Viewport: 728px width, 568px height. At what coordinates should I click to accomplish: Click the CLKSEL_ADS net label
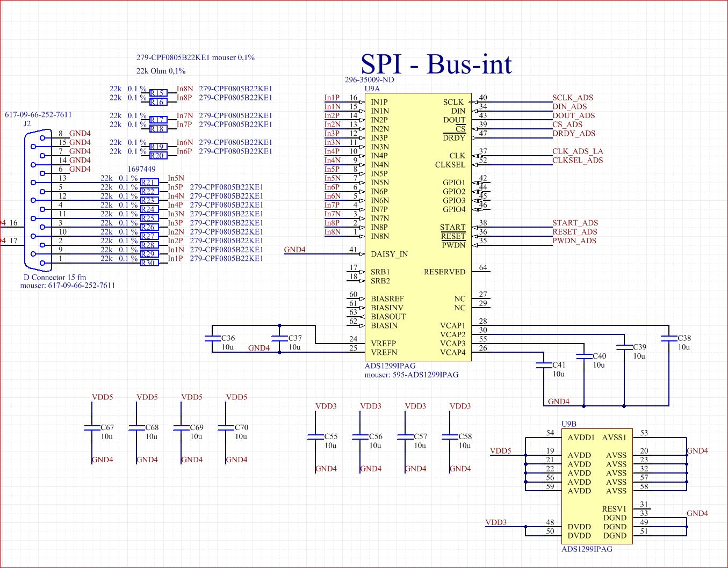pos(578,160)
